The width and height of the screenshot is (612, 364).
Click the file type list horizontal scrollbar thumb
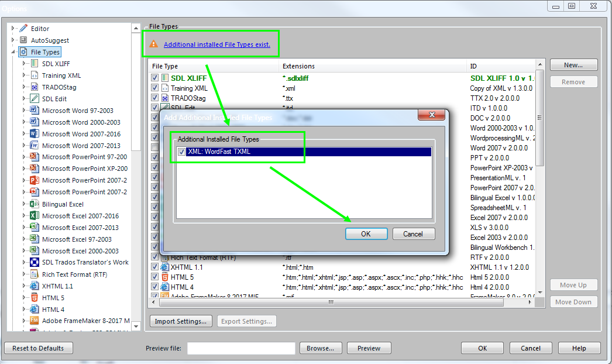pos(331,302)
